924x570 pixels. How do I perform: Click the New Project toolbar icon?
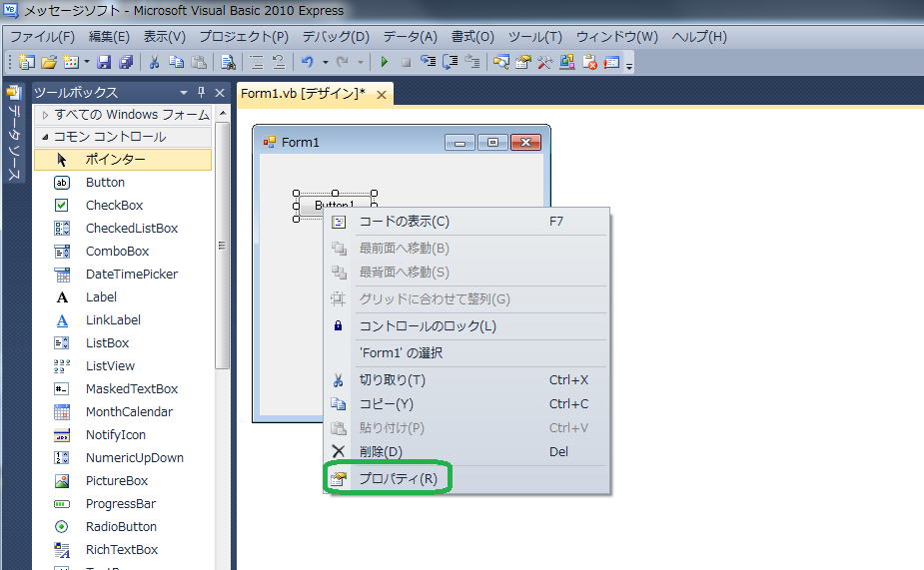(x=27, y=62)
